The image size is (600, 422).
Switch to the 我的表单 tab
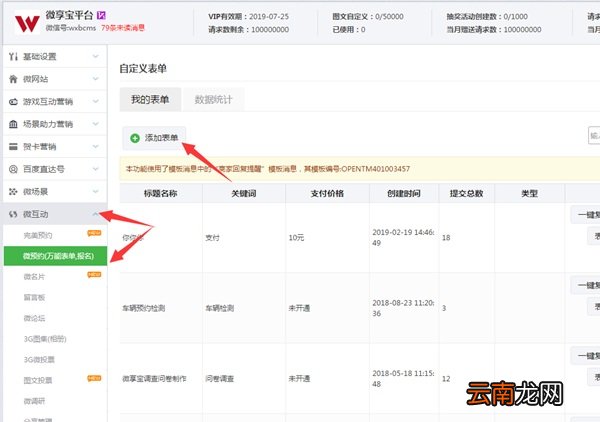150,100
